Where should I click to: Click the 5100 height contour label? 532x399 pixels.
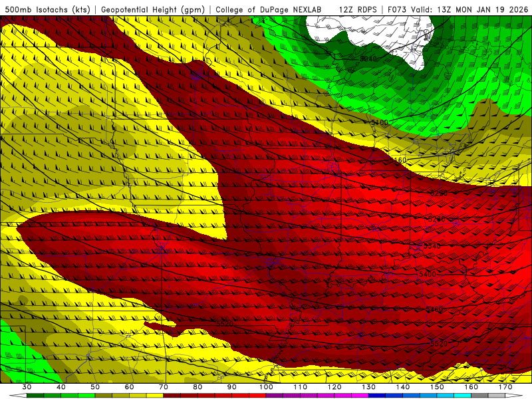click(379, 122)
